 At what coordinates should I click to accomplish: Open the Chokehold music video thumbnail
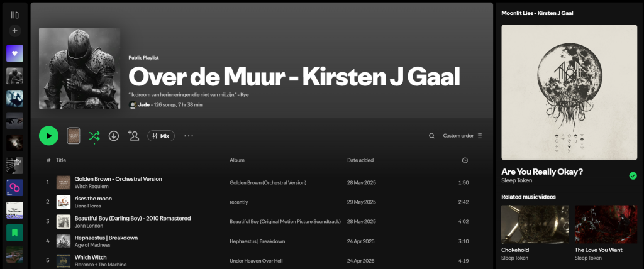(x=535, y=224)
